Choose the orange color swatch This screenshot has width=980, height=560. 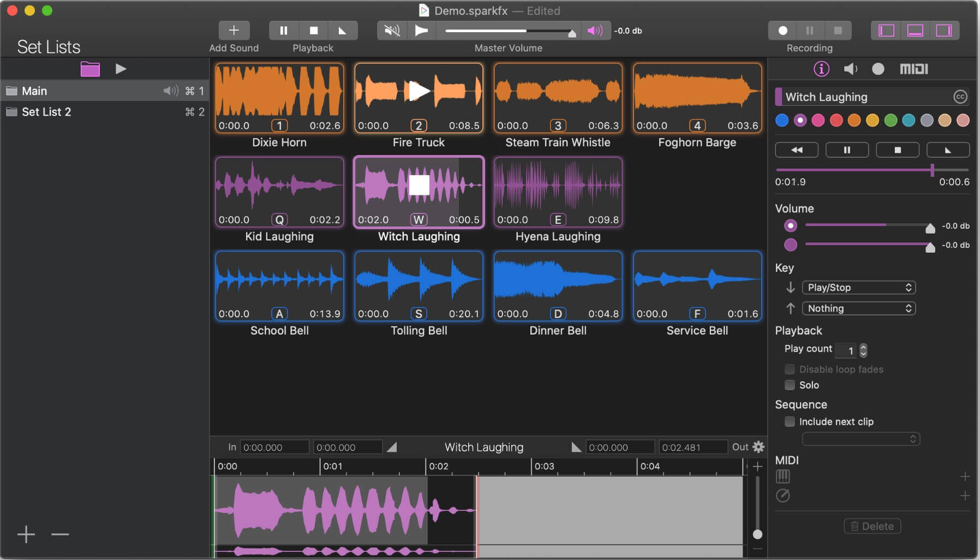click(x=854, y=121)
